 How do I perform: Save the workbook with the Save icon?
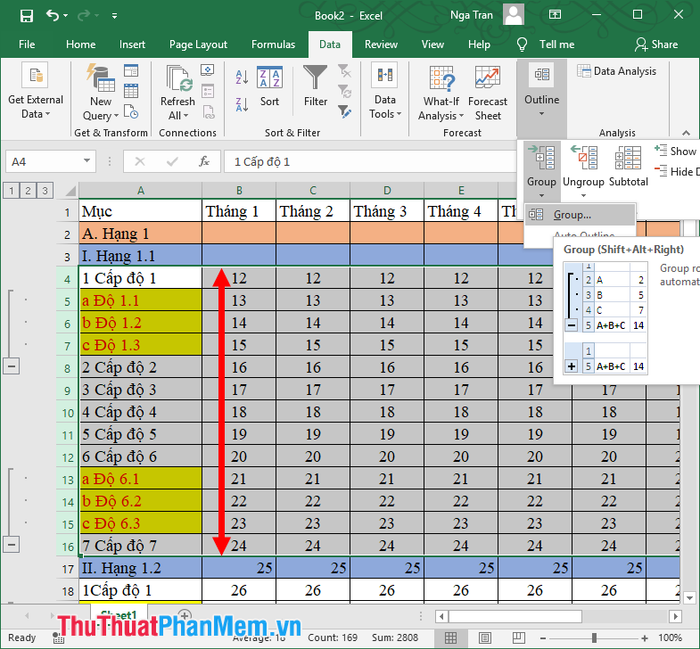click(x=26, y=16)
